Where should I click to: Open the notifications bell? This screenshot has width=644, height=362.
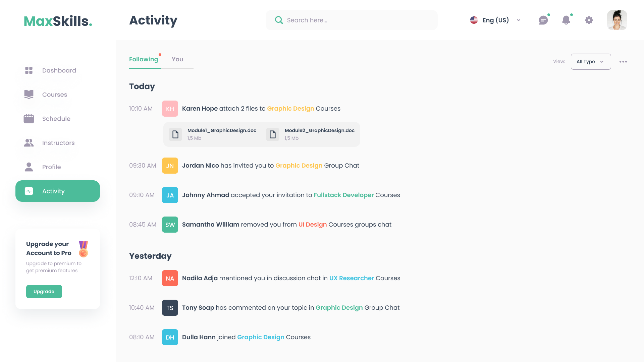(x=566, y=20)
